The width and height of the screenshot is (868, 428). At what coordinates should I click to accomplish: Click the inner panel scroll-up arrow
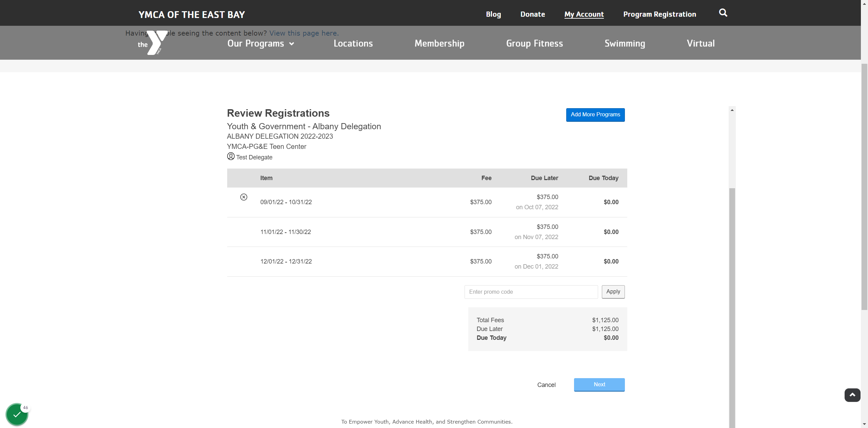click(x=732, y=110)
